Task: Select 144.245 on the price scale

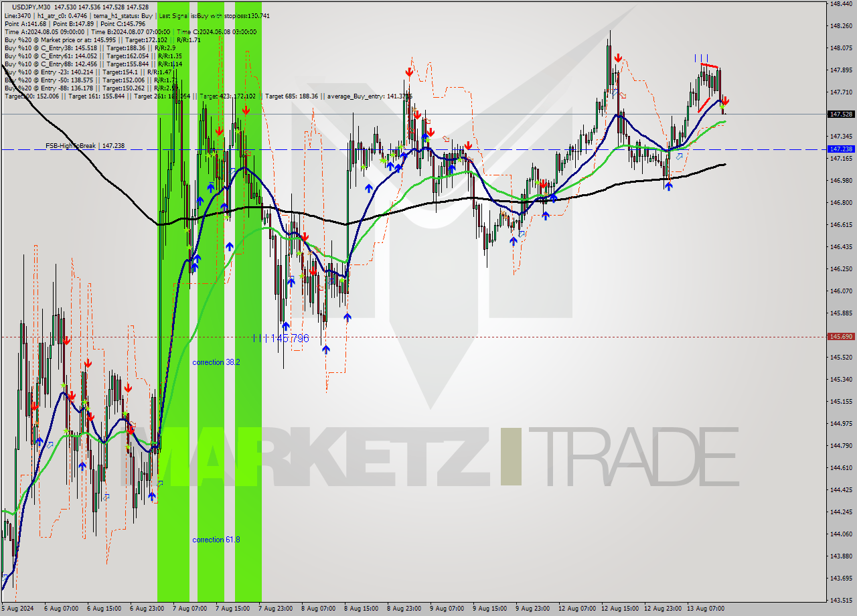Action: coord(841,512)
